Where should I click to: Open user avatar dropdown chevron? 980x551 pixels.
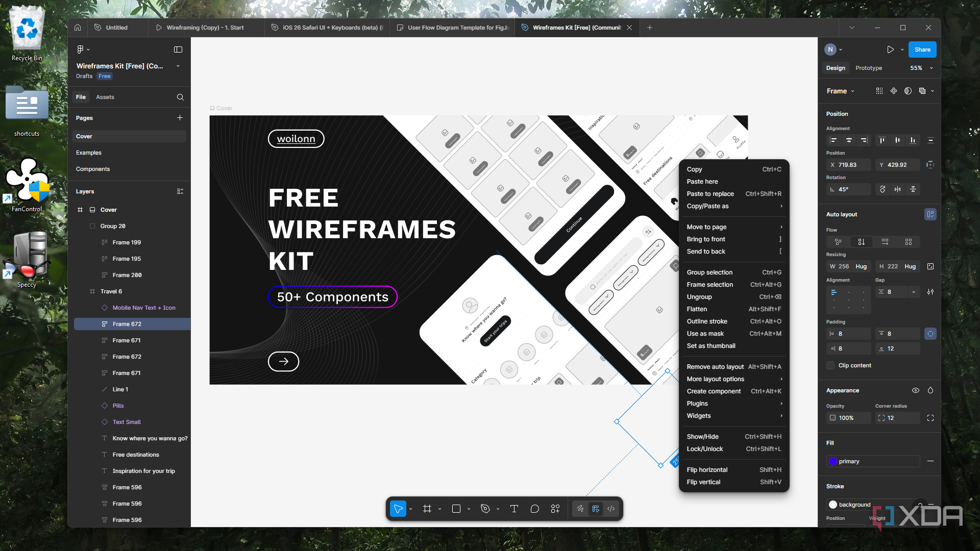841,49
